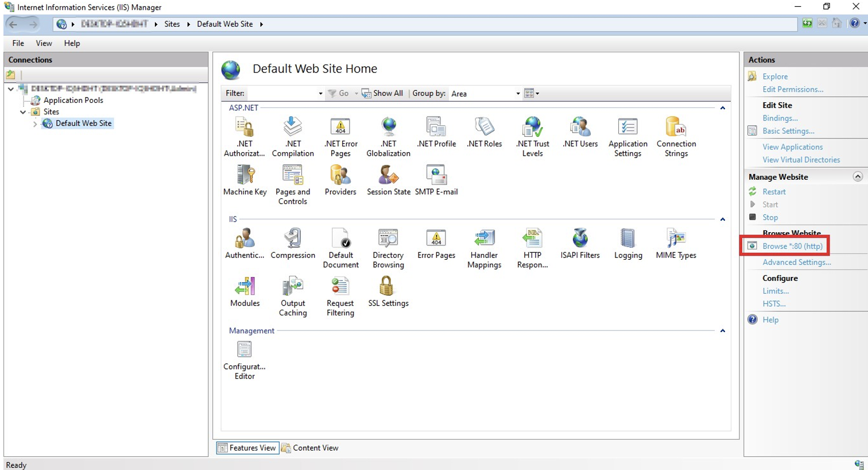The width and height of the screenshot is (868, 470).
Task: Stop the website
Action: pyautogui.click(x=770, y=217)
